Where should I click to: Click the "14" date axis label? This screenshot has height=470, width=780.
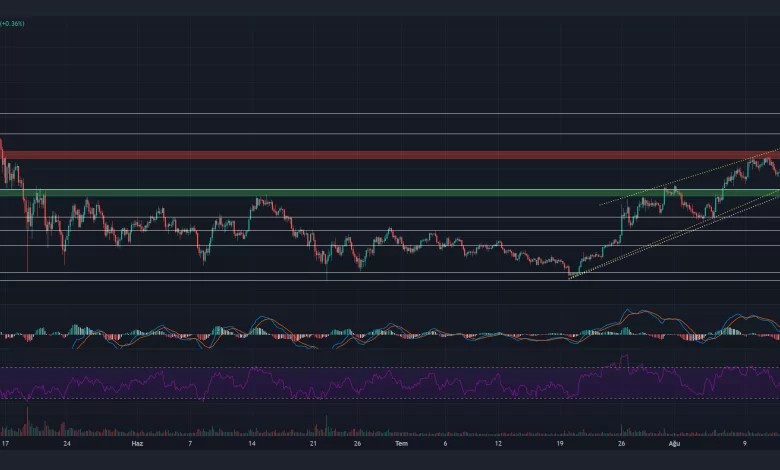[252, 444]
